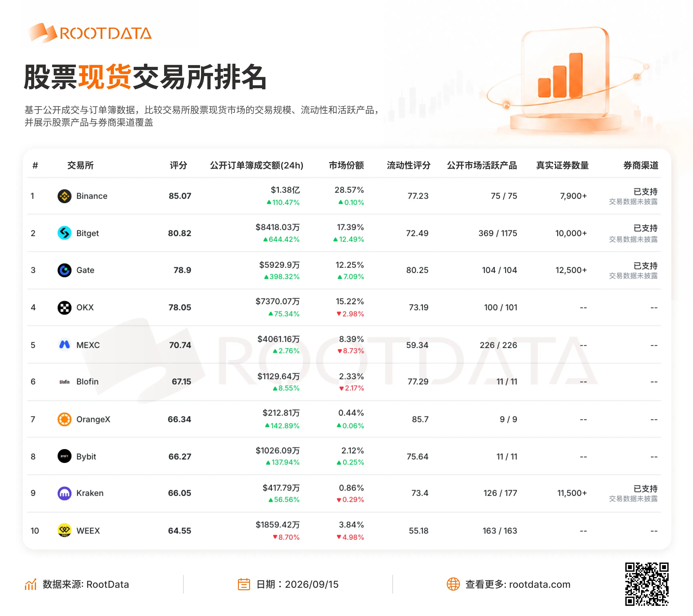Click the 市场份额 column header
The width and height of the screenshot is (693, 616).
coord(346,166)
